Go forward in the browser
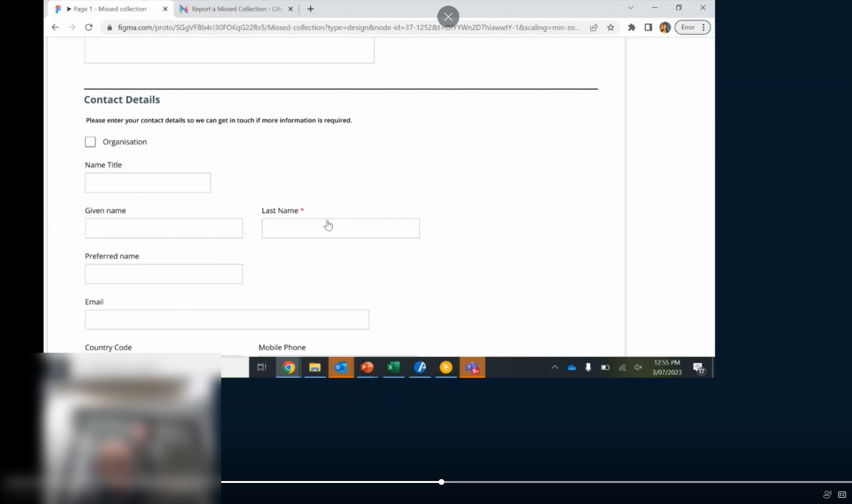The image size is (852, 504). click(x=72, y=28)
